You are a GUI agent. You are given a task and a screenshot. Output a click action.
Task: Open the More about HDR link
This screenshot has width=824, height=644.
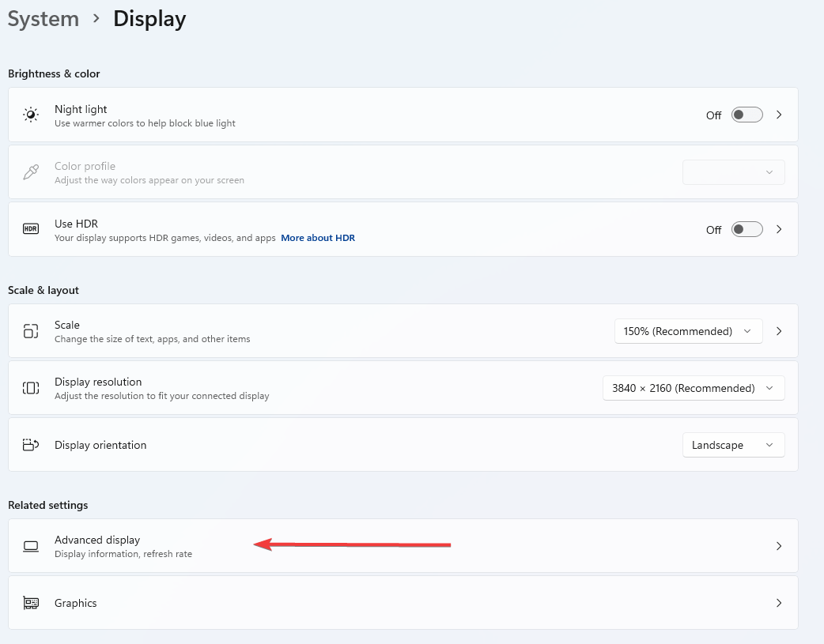point(318,237)
